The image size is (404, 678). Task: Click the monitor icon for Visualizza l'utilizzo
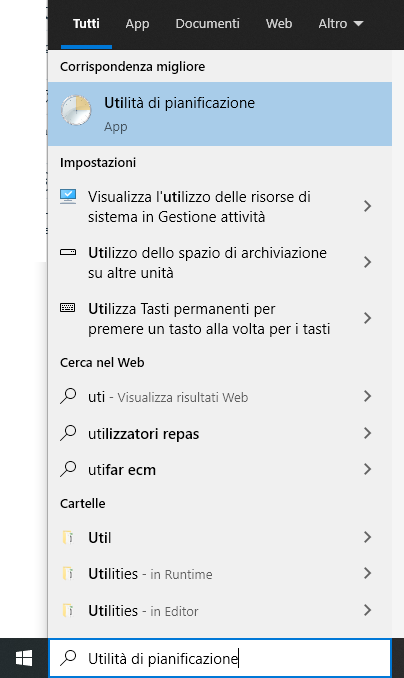[68, 197]
